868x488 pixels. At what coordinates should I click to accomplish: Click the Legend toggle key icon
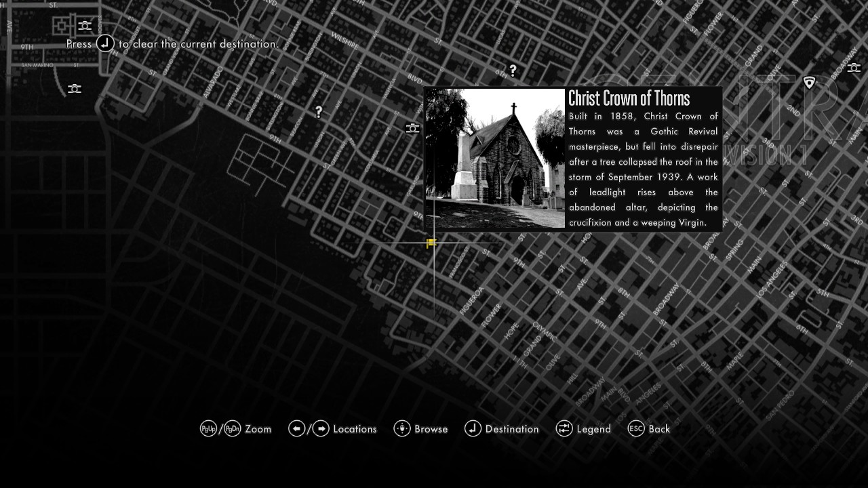point(564,428)
